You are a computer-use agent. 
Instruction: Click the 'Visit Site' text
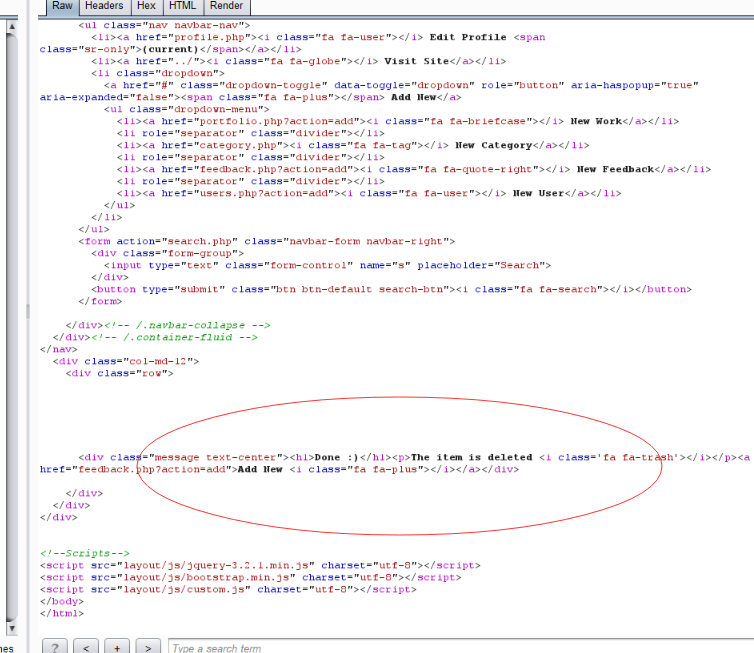416,61
